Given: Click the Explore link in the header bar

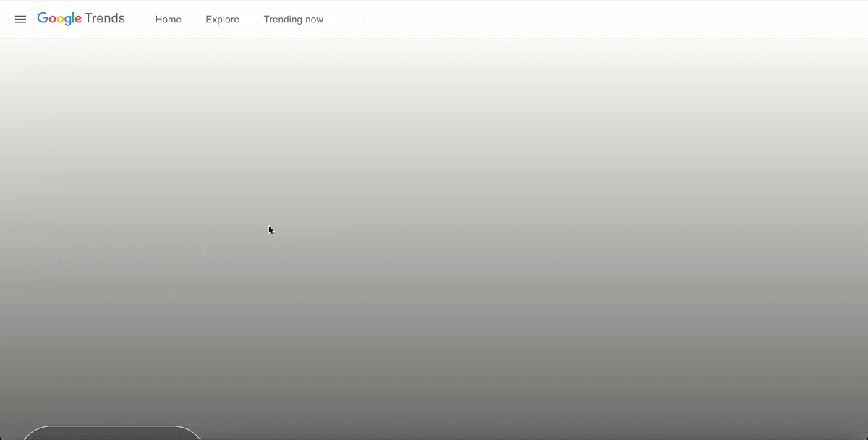Looking at the screenshot, I should click(222, 20).
